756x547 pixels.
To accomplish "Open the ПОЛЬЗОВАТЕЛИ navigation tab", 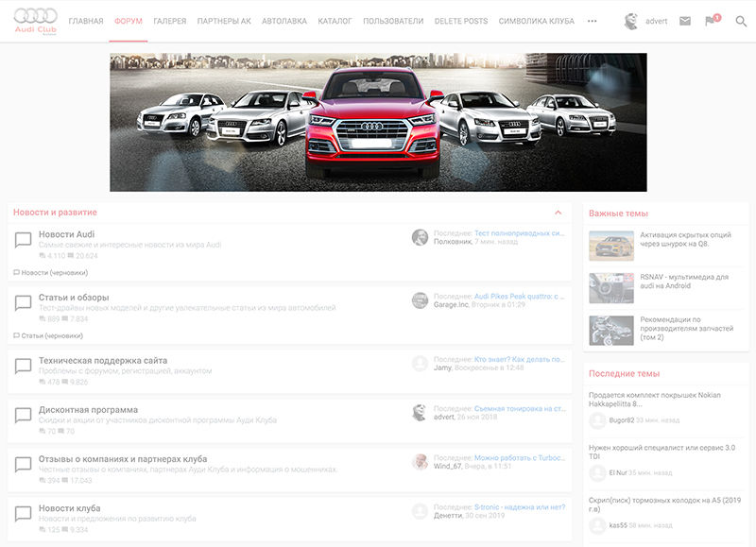I will tap(393, 21).
